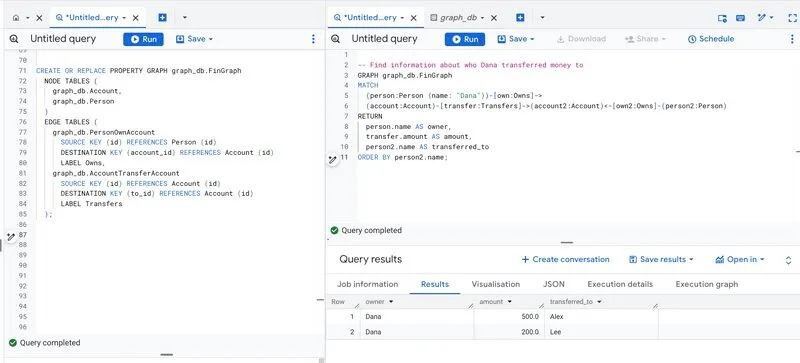
Task: Select the Results tab
Action: click(x=435, y=284)
